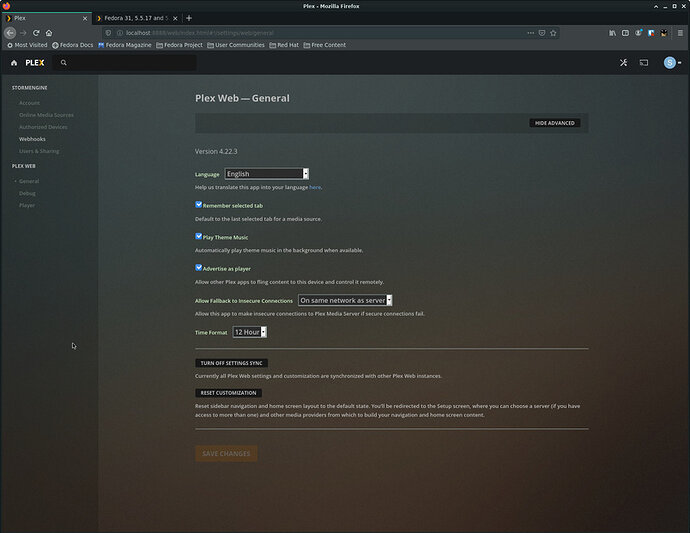Open Most Visited bookmarks
This screenshot has height=533, width=690.
[x=27, y=45]
